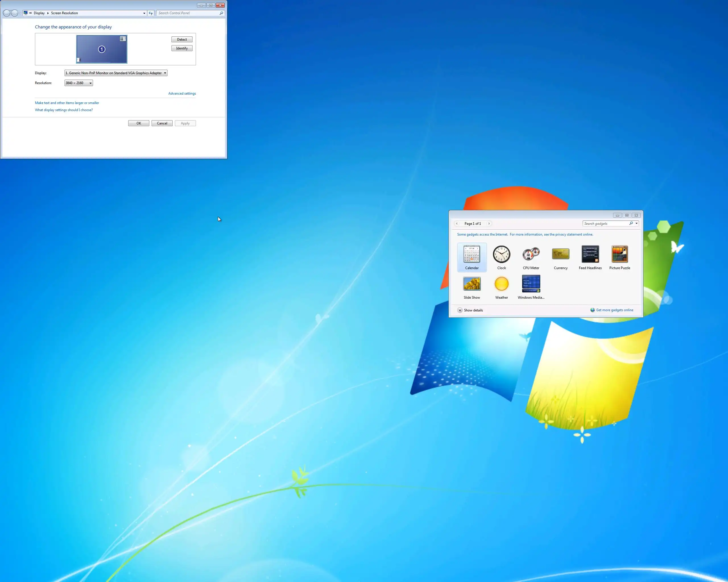Select the CPU Meter gadget
The image size is (728, 582).
point(531,254)
